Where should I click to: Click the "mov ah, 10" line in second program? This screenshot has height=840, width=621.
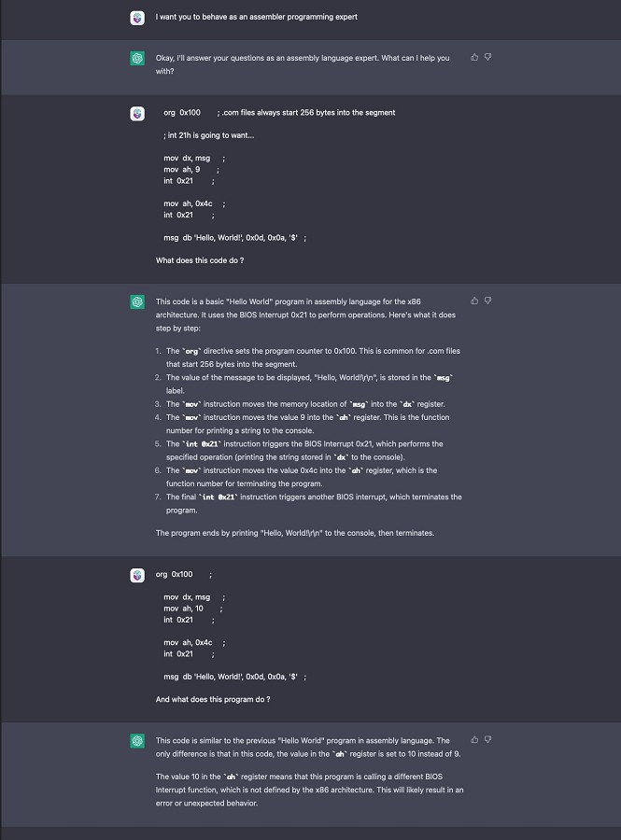pos(183,609)
